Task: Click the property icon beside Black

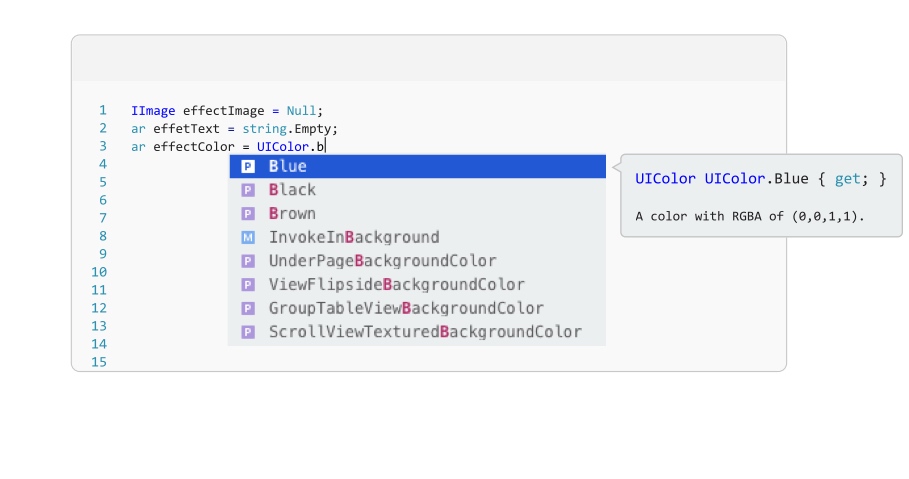Action: click(x=248, y=190)
